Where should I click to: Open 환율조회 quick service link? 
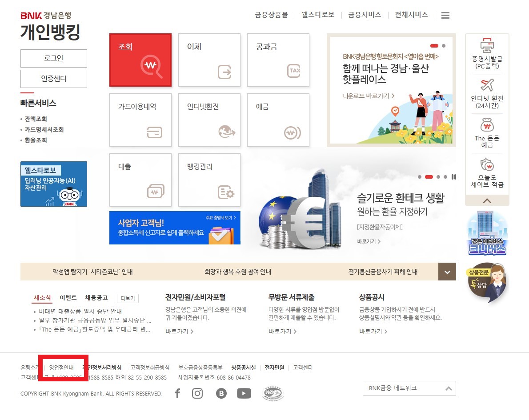[x=36, y=140]
